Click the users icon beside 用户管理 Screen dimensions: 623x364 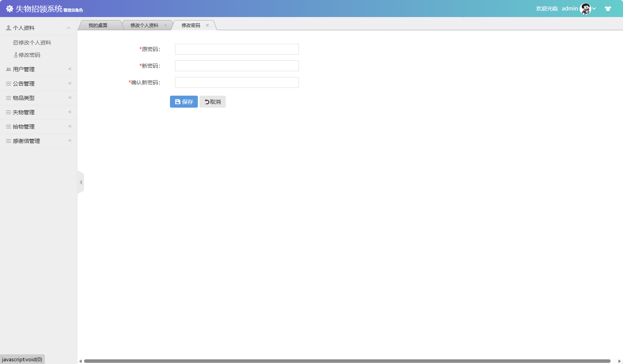9,69
